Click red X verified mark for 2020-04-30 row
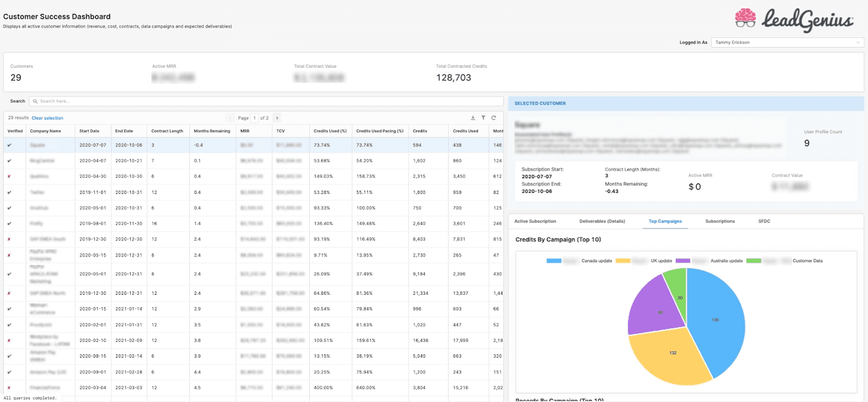This screenshot has width=868, height=402. click(9, 177)
